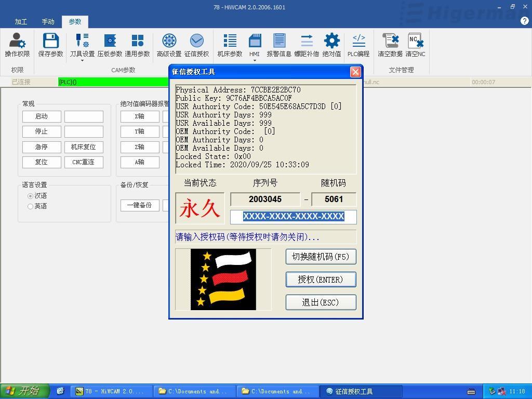Click the 机床复位 button
Image resolution: width=532 pixels, height=399 pixels.
pos(84,147)
